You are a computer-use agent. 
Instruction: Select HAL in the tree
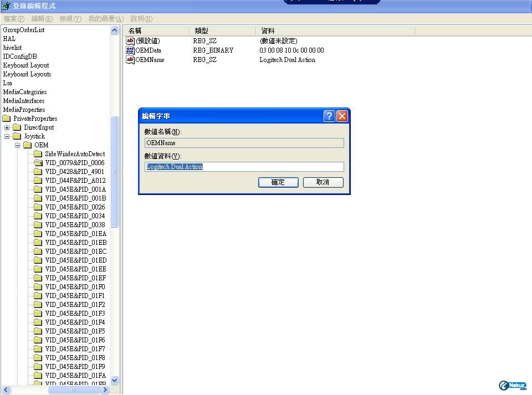tap(9, 39)
